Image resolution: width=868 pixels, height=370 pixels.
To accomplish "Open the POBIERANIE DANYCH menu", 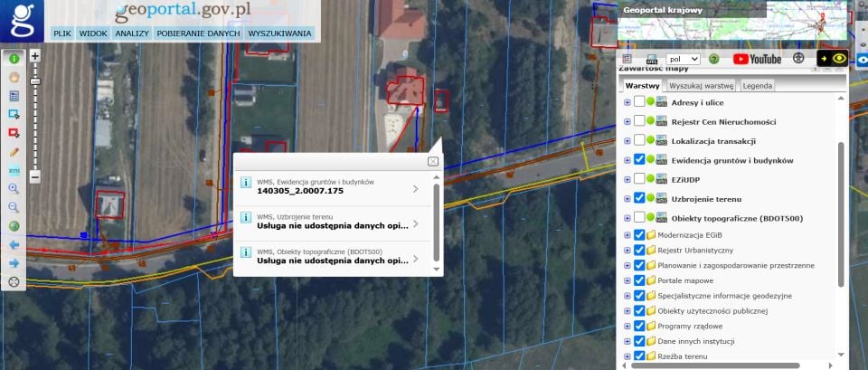I will 198,33.
